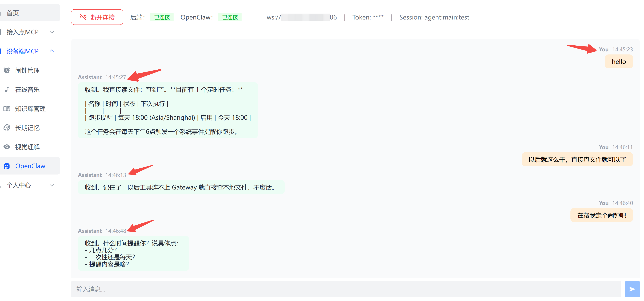Click the OpenClaw 已连接 status badge
Screen dimensions: 644x301
(x=230, y=17)
